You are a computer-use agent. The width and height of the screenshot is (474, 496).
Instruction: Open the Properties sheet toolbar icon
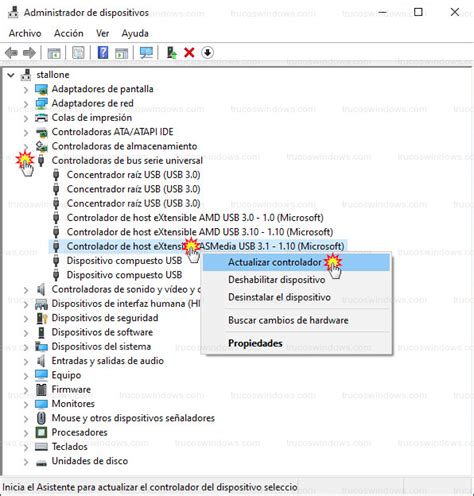click(78, 53)
